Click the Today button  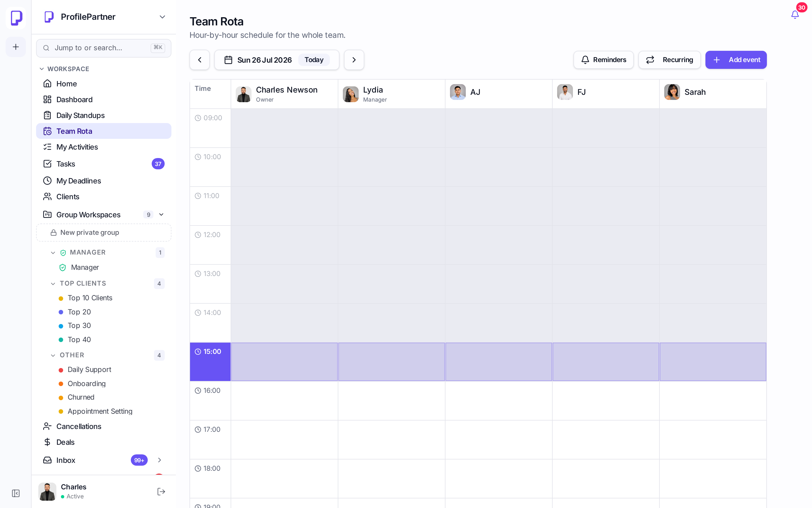coord(314,60)
